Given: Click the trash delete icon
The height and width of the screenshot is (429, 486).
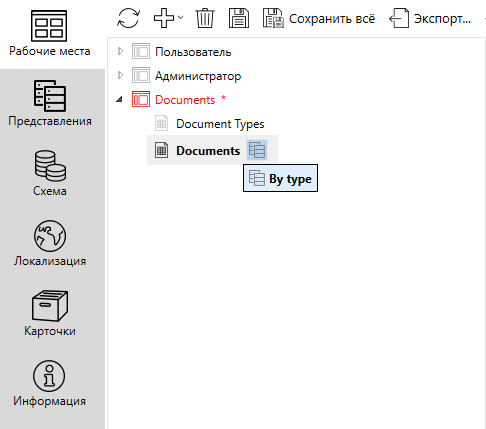Looking at the screenshot, I should click(x=204, y=18).
